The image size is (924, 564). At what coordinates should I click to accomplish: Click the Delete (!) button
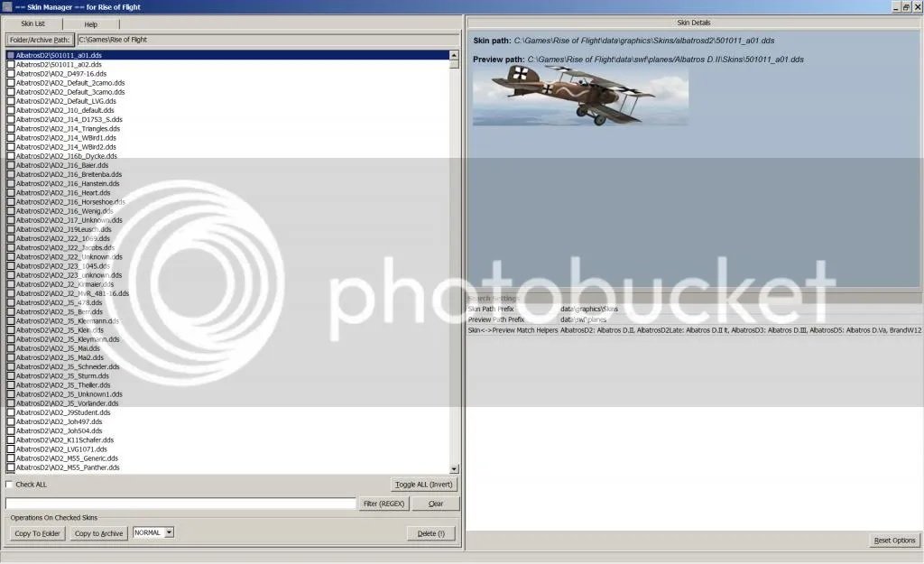click(430, 533)
